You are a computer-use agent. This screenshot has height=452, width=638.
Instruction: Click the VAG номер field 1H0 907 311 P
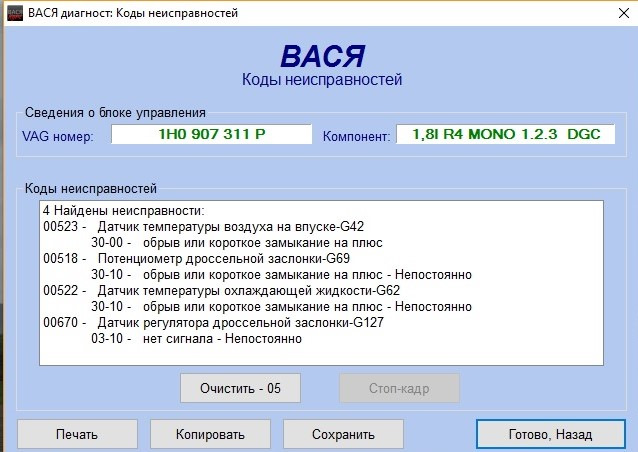pyautogui.click(x=212, y=134)
